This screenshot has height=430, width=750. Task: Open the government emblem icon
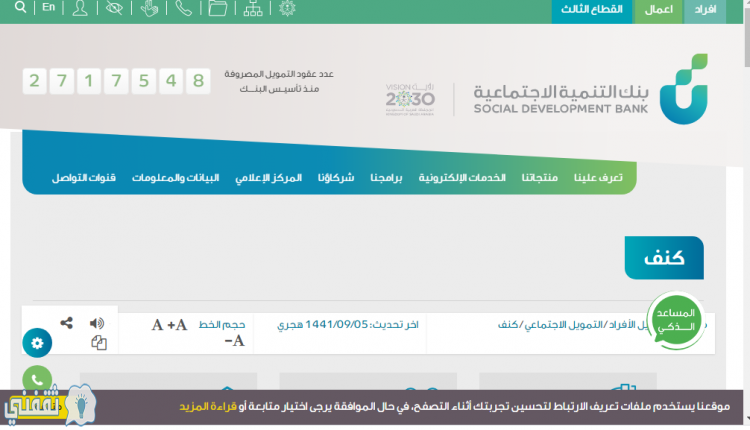click(x=287, y=8)
